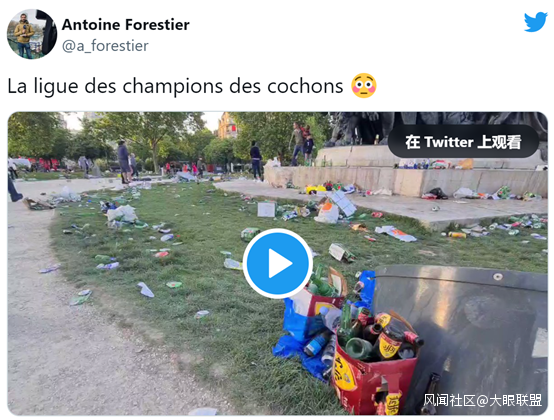Click the Antoine Forestier display name
The width and height of the screenshot is (554, 420).
tap(125, 25)
